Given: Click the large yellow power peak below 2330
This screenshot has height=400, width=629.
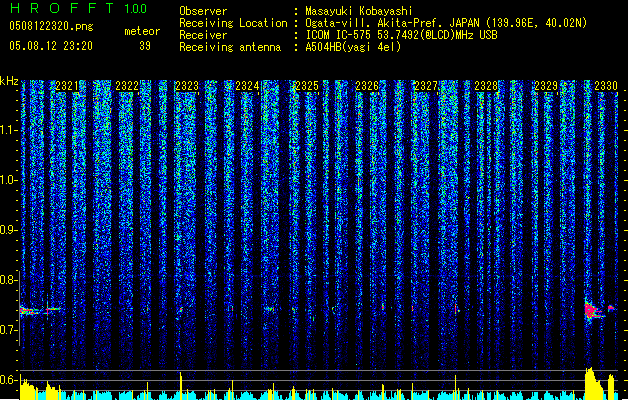Looking at the screenshot, I should tap(594, 384).
